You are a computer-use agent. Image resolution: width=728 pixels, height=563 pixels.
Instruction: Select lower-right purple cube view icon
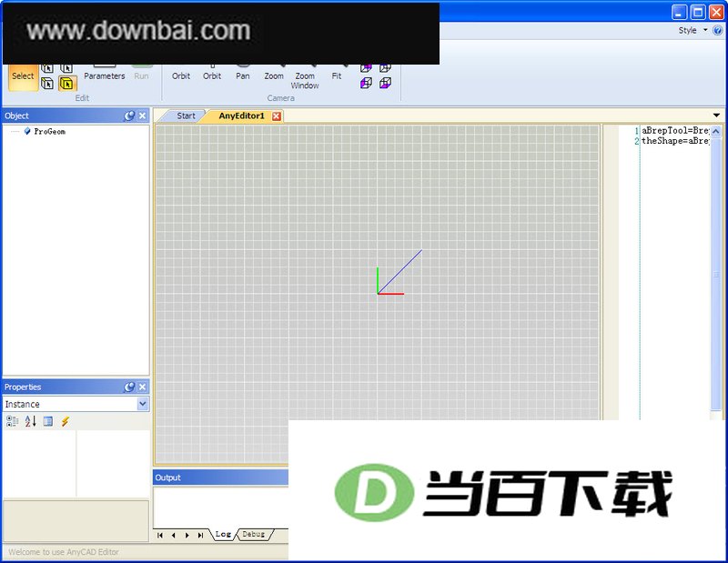point(385,84)
